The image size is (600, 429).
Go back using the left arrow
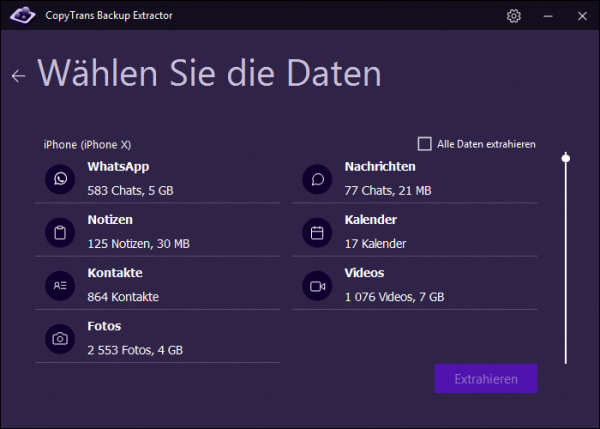pyautogui.click(x=18, y=76)
